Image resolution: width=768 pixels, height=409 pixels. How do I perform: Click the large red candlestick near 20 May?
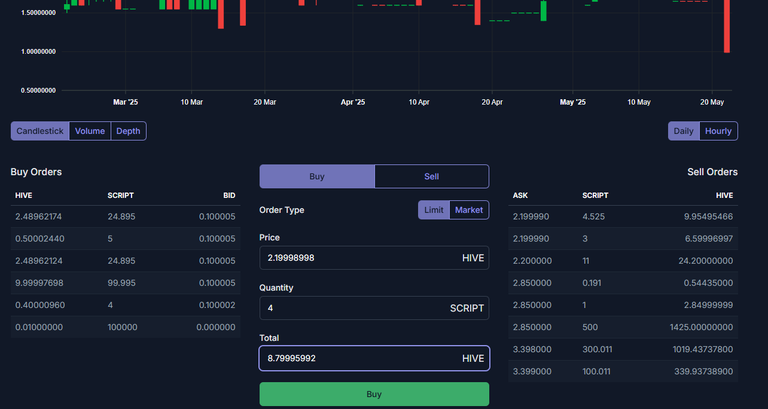[x=727, y=26]
